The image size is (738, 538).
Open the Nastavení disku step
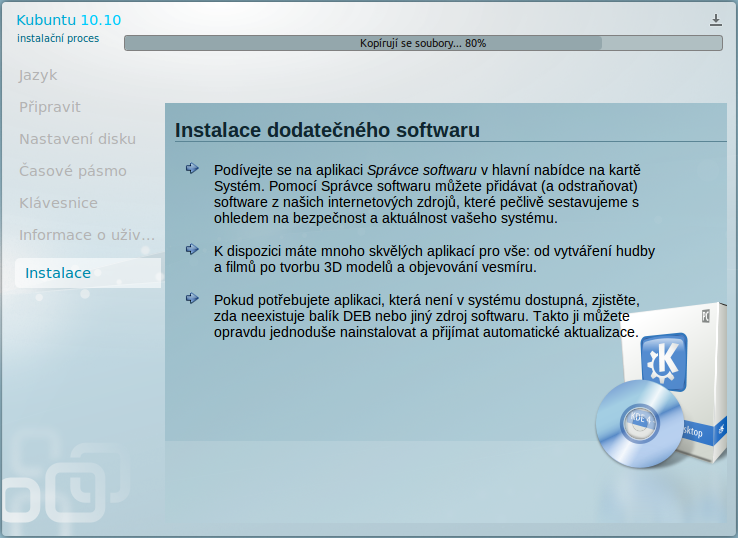[78, 139]
